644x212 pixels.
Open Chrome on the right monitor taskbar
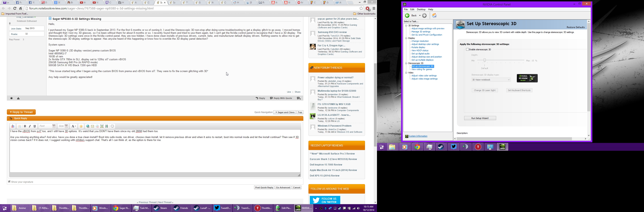[417, 147]
